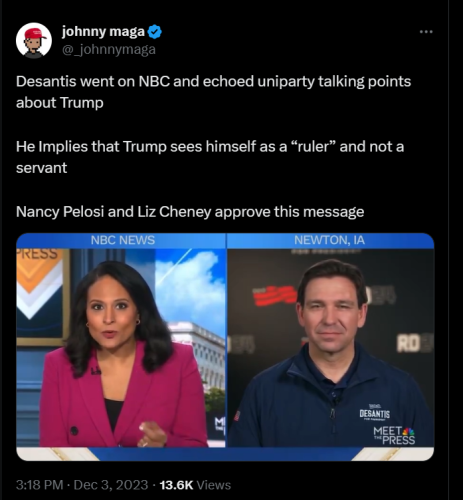The height and width of the screenshot is (500, 463).
Task: Click the 3:18 PM timestamp
Action: [39, 485]
